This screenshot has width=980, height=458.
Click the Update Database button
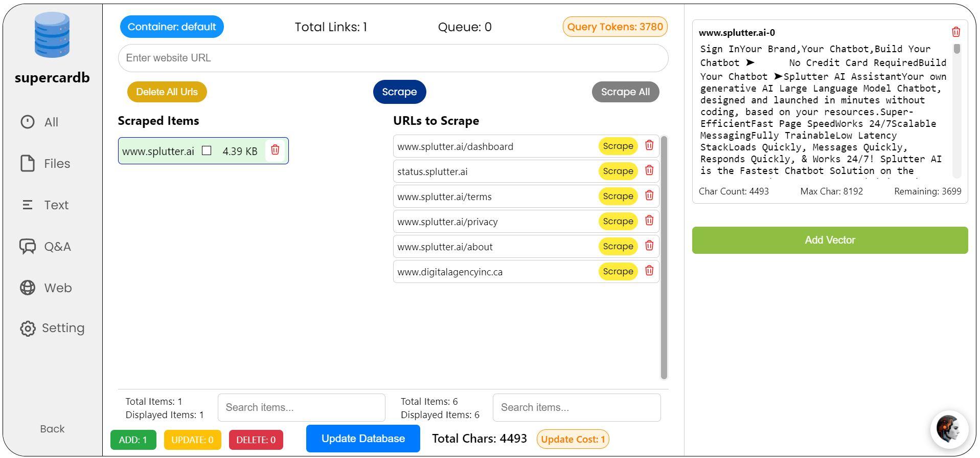point(363,439)
